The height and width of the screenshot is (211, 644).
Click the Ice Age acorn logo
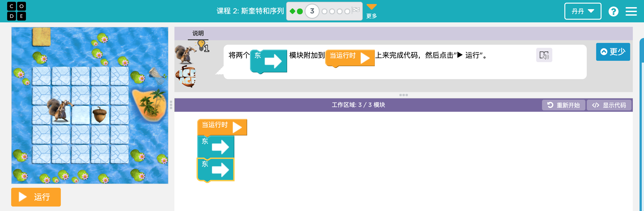click(186, 76)
